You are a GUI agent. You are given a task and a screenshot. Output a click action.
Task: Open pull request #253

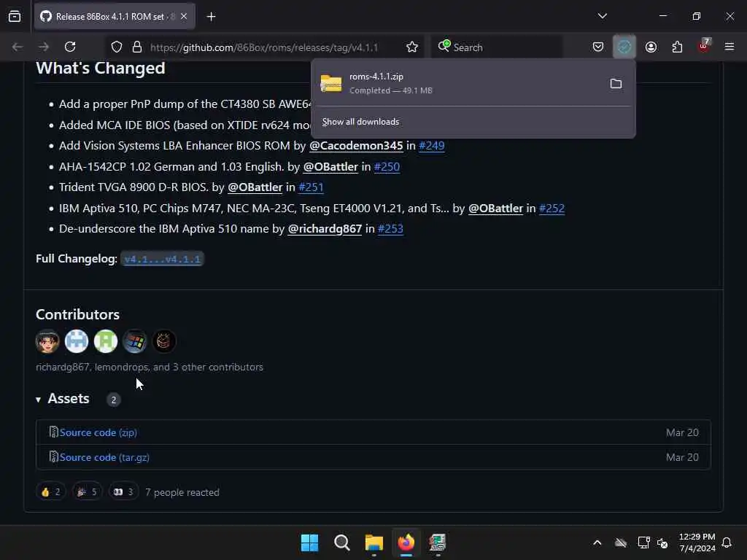coord(390,228)
